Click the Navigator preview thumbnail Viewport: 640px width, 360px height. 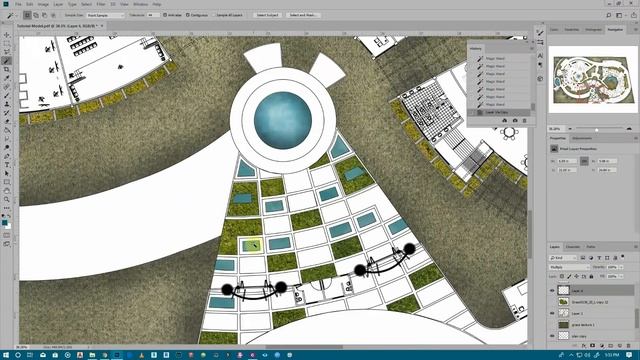(x=593, y=80)
